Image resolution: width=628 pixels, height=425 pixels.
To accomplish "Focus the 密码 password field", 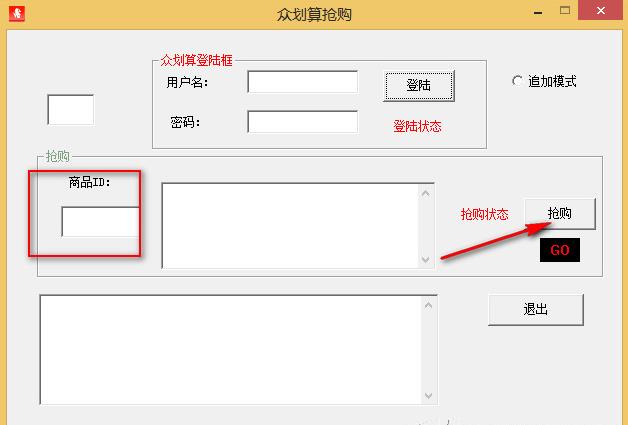I will (302, 122).
